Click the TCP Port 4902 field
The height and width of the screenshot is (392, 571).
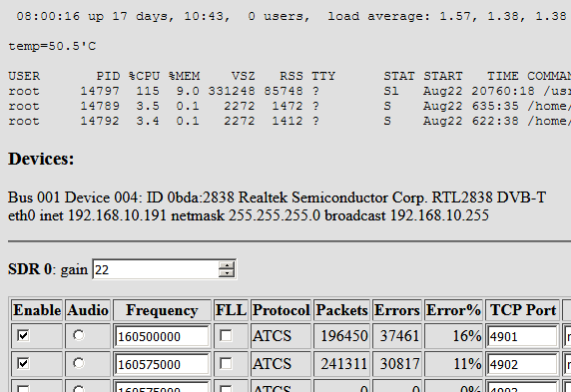522,364
